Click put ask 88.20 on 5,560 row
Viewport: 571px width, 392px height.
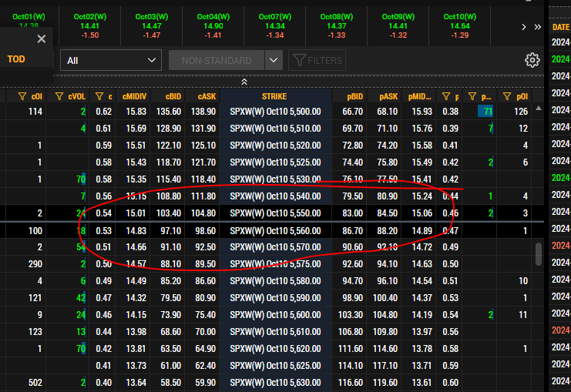tap(387, 231)
